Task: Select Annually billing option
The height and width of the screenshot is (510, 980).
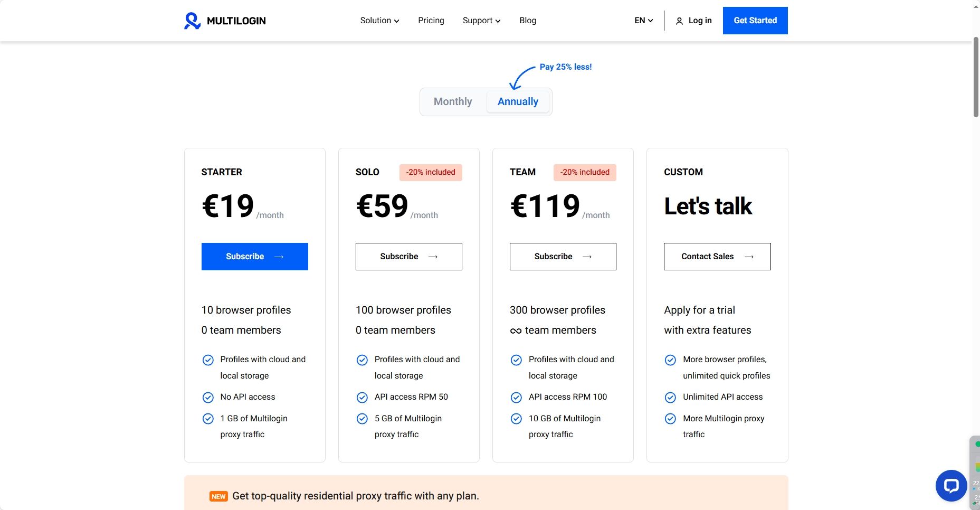Action: click(x=518, y=101)
